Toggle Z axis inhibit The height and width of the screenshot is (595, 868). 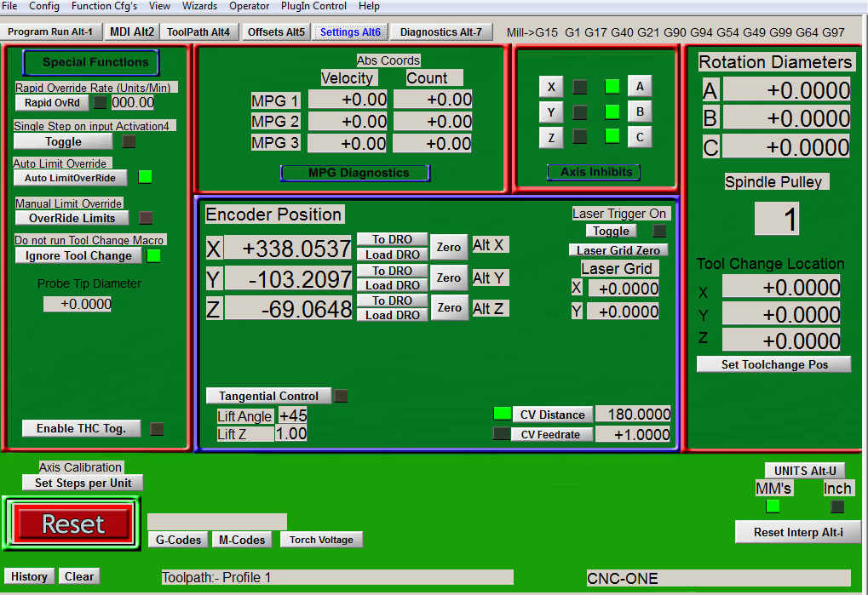551,138
